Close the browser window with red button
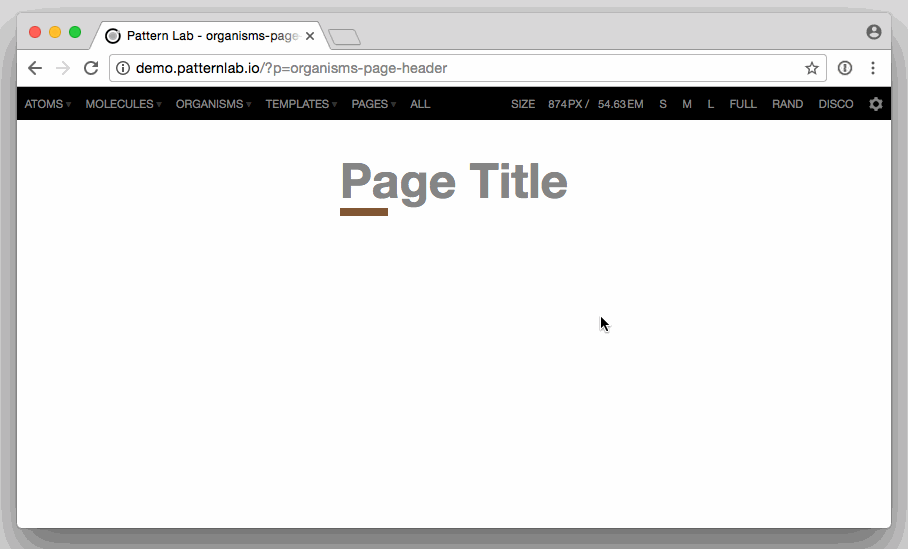The width and height of the screenshot is (908, 549). 35,32
